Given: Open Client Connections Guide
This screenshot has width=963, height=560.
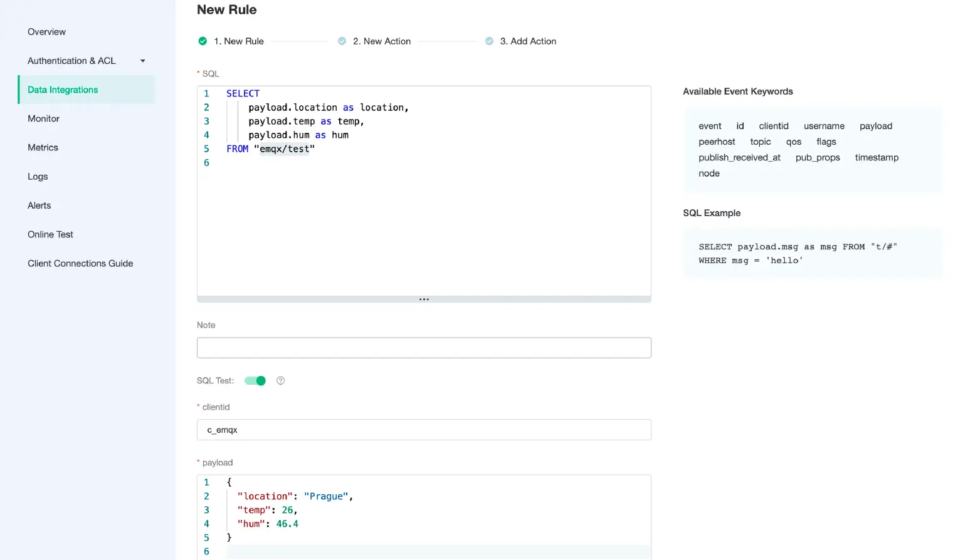Looking at the screenshot, I should (80, 263).
